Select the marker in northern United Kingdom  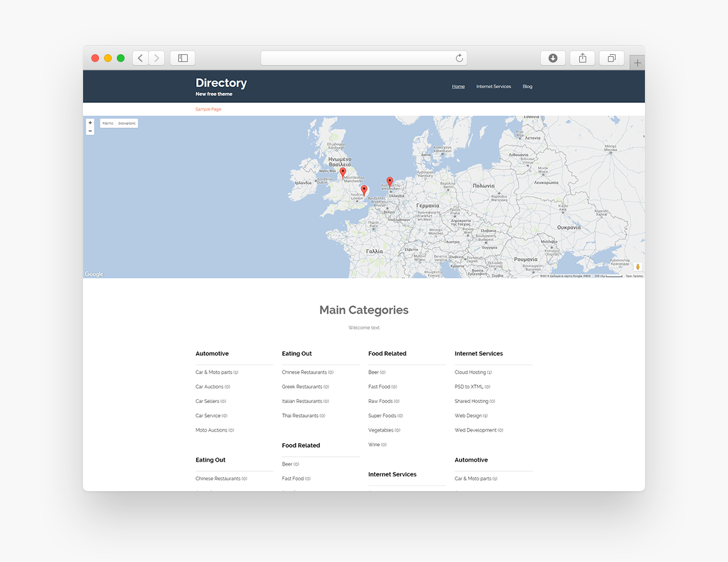(342, 171)
